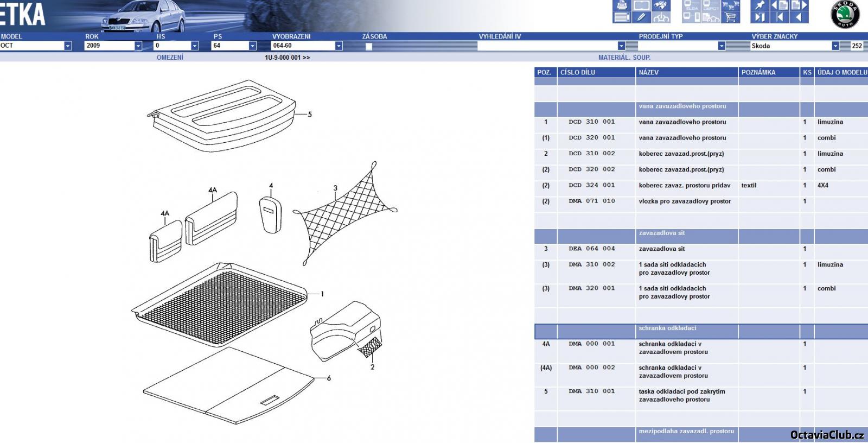Select the pencil edit icon
The image size is (868, 443).
pyautogui.click(x=641, y=17)
